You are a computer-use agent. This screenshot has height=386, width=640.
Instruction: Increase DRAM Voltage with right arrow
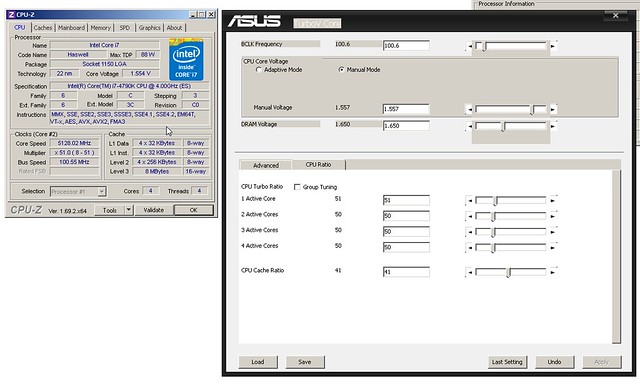click(x=553, y=126)
